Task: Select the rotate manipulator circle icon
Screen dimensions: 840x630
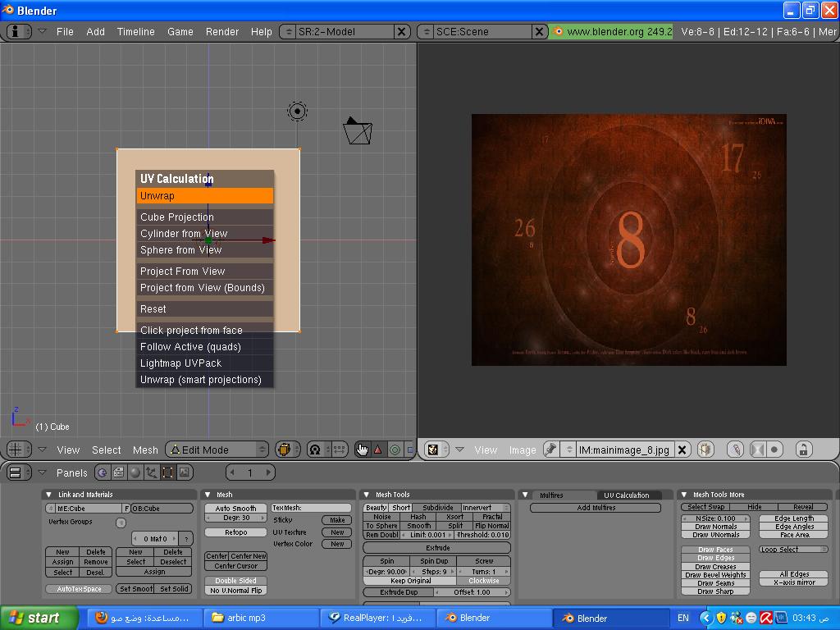Action: pyautogui.click(x=395, y=450)
